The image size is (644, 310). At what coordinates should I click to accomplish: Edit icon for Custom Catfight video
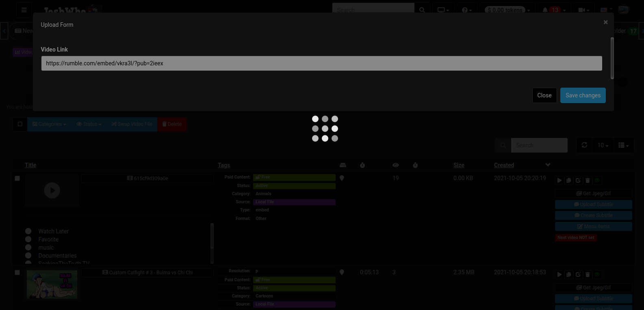(x=578, y=275)
